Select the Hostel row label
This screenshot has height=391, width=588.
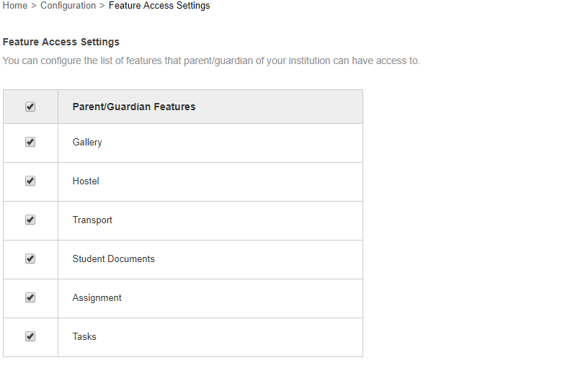86,181
